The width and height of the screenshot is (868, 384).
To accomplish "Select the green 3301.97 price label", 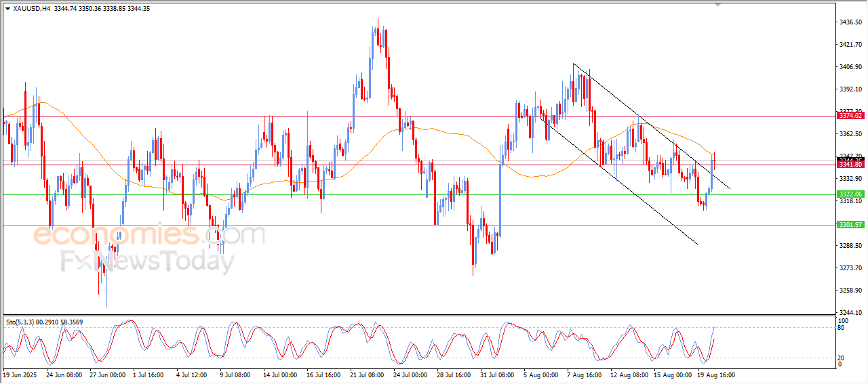I will [850, 225].
